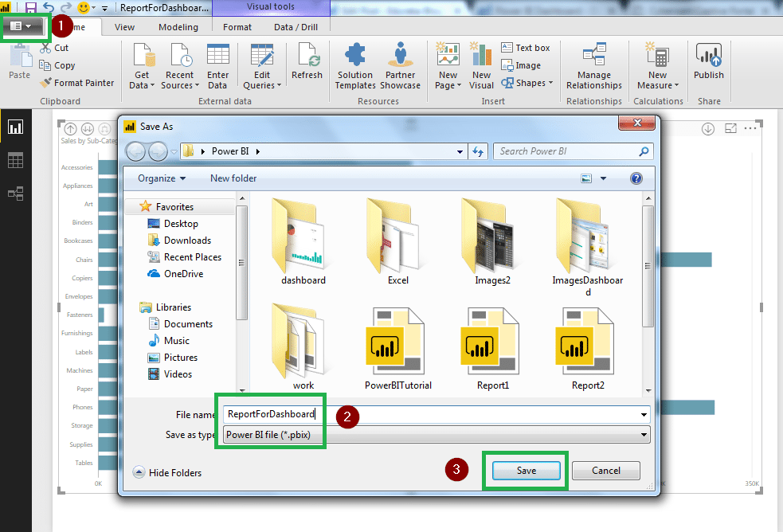This screenshot has height=532, width=783.
Task: Open the View ribbon tab
Action: pos(124,27)
